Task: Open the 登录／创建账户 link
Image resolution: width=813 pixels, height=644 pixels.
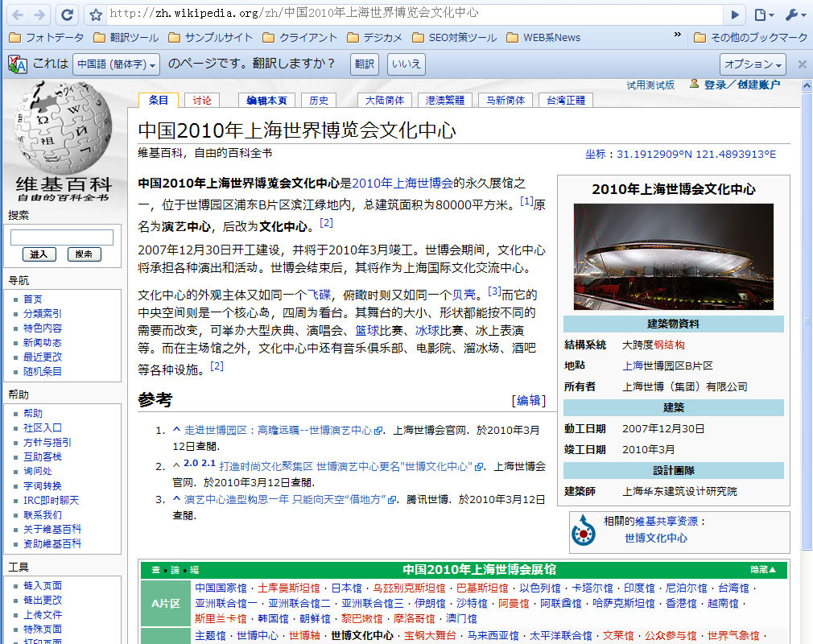Action: pyautogui.click(x=741, y=85)
